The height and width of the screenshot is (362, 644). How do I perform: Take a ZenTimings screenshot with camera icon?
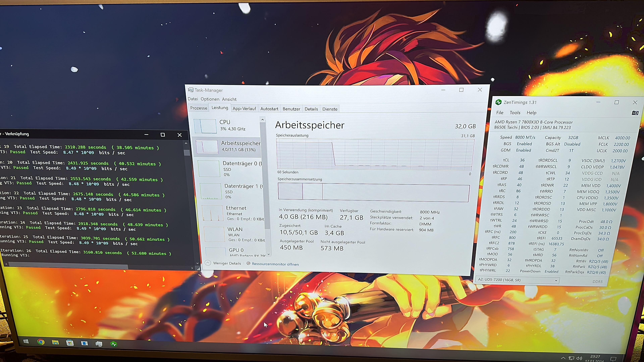635,113
